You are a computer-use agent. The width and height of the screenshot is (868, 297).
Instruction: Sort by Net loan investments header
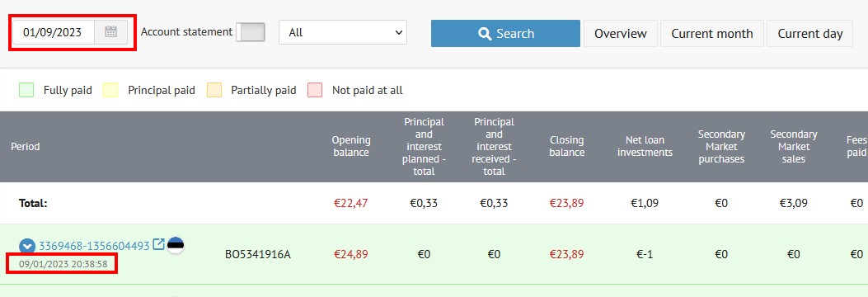click(x=645, y=146)
